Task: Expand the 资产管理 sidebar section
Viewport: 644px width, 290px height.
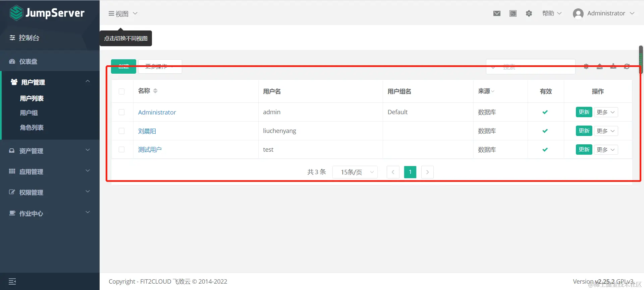Action: point(50,151)
